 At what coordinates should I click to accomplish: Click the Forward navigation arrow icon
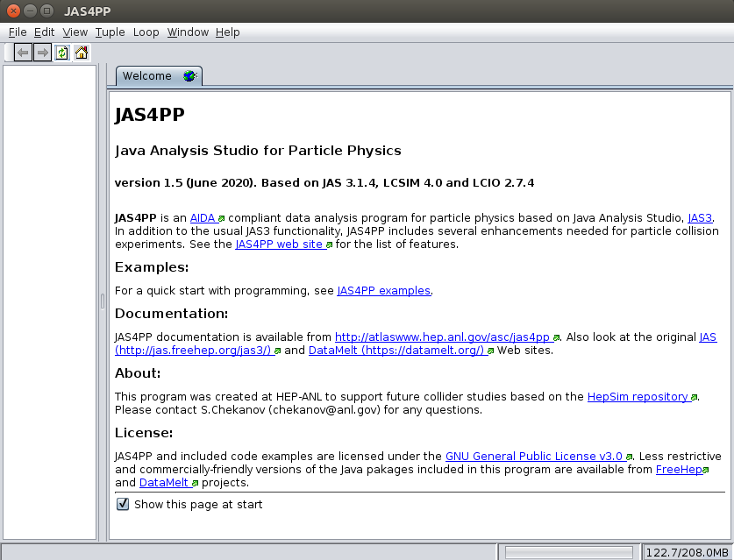(x=43, y=53)
